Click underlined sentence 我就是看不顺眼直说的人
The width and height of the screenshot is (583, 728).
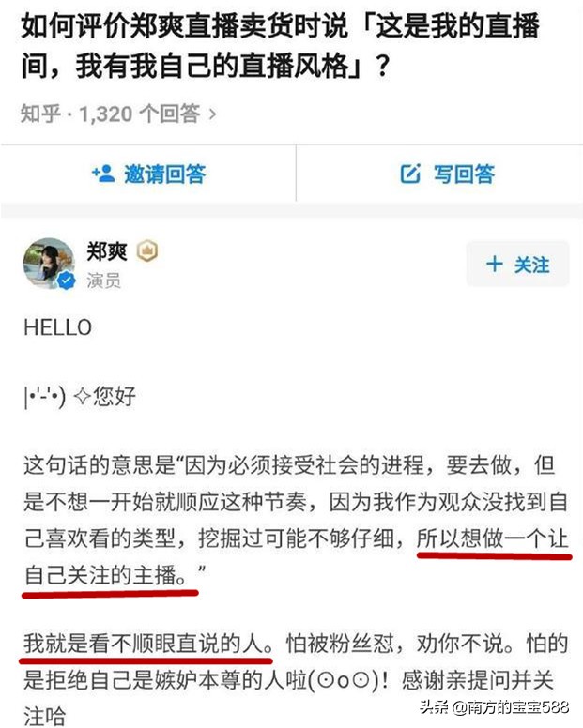point(147,644)
